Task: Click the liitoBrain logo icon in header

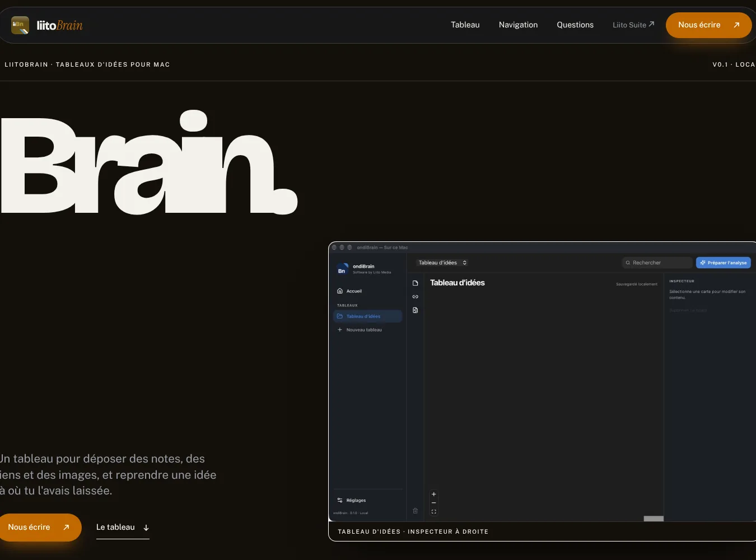Action: [20, 25]
